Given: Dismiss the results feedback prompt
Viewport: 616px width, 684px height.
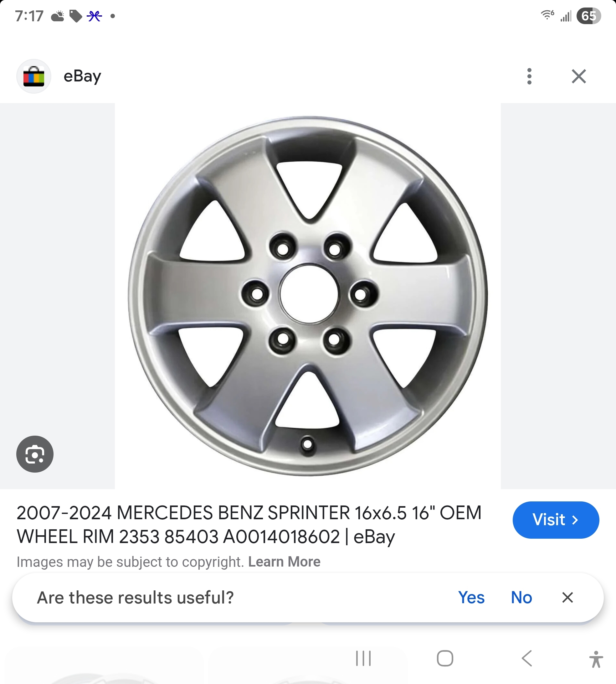Looking at the screenshot, I should (567, 598).
